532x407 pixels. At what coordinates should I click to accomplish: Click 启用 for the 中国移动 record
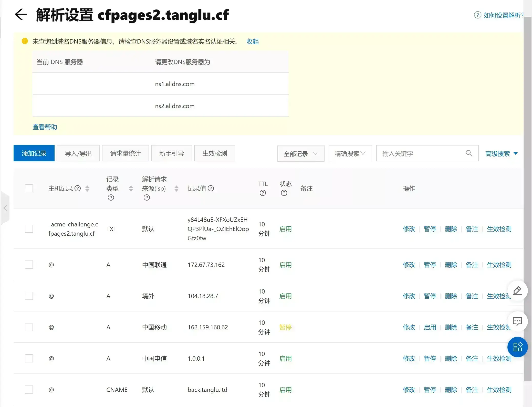tap(430, 327)
